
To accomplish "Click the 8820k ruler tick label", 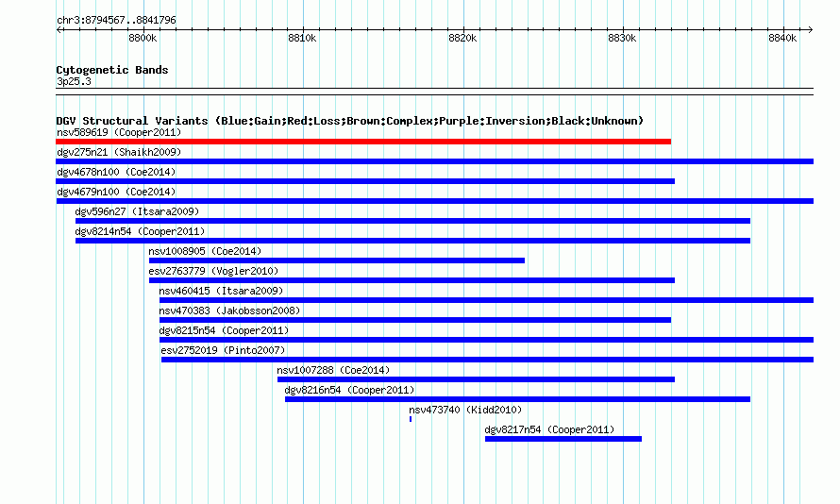I will 462,38.
